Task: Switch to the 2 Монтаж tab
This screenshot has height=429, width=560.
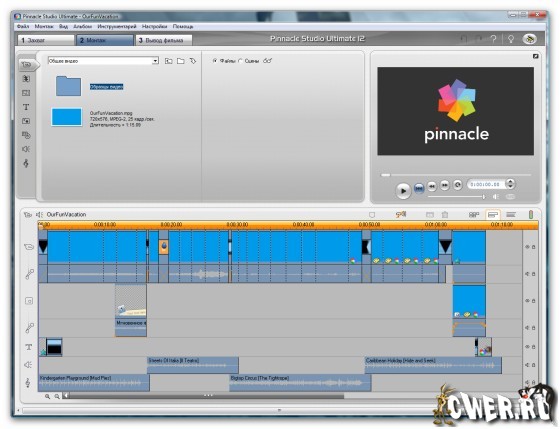Action: (105, 40)
